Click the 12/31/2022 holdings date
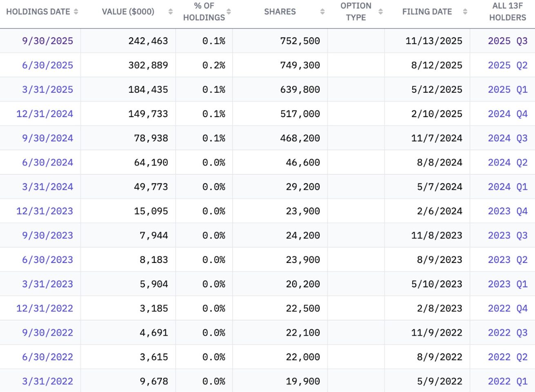Screen dimensions: 535x392 coord(45,308)
